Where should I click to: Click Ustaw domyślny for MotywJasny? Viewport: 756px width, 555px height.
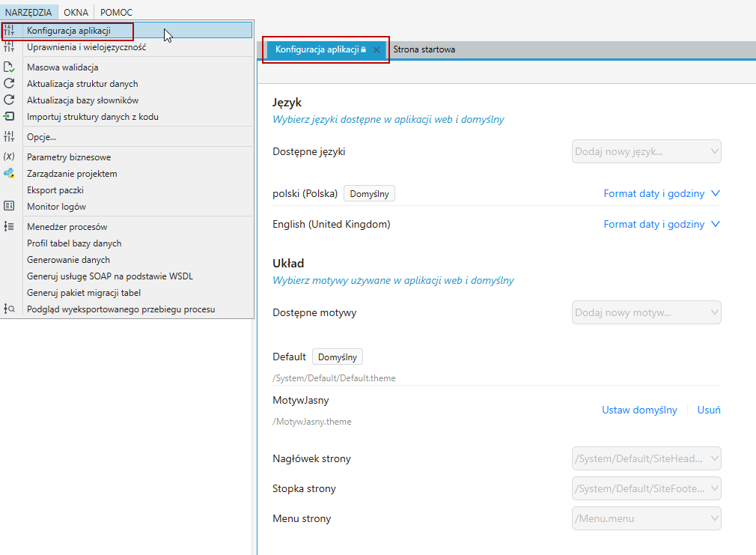click(639, 410)
